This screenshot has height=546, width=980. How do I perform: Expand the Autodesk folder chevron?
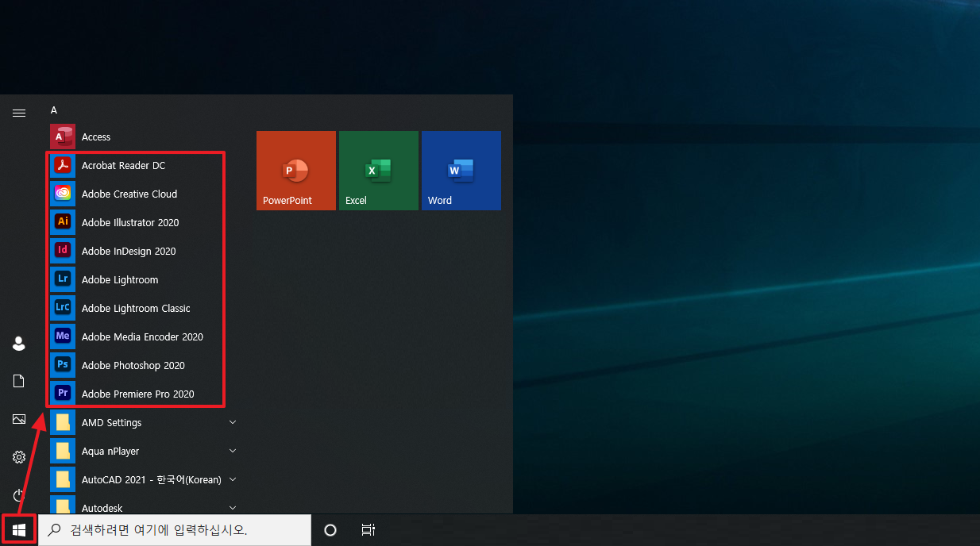pos(233,507)
